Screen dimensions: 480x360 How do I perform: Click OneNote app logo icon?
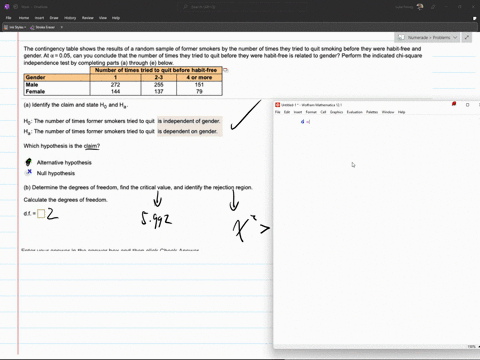coord(7,7)
